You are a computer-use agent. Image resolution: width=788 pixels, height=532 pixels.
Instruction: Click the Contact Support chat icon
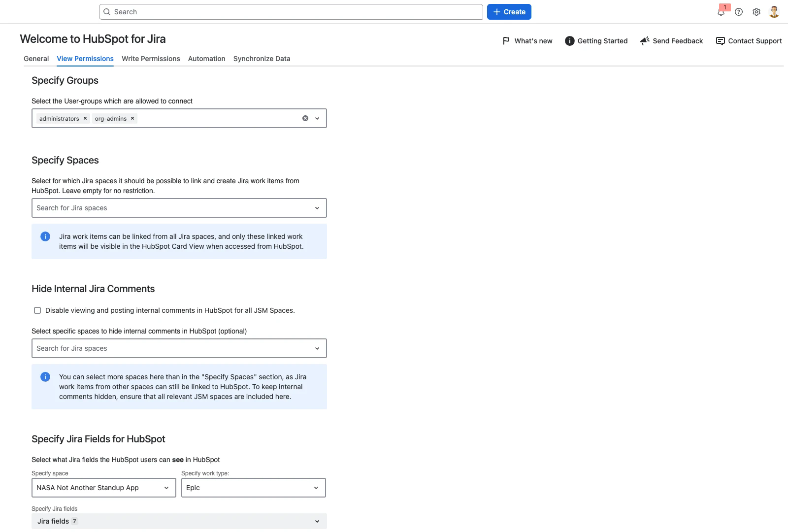tap(720, 41)
